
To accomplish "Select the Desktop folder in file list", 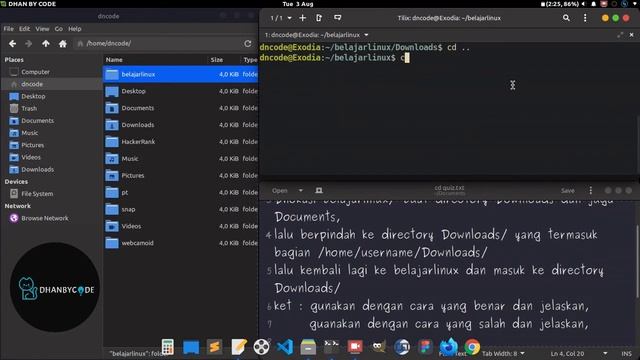I will [x=180, y=91].
